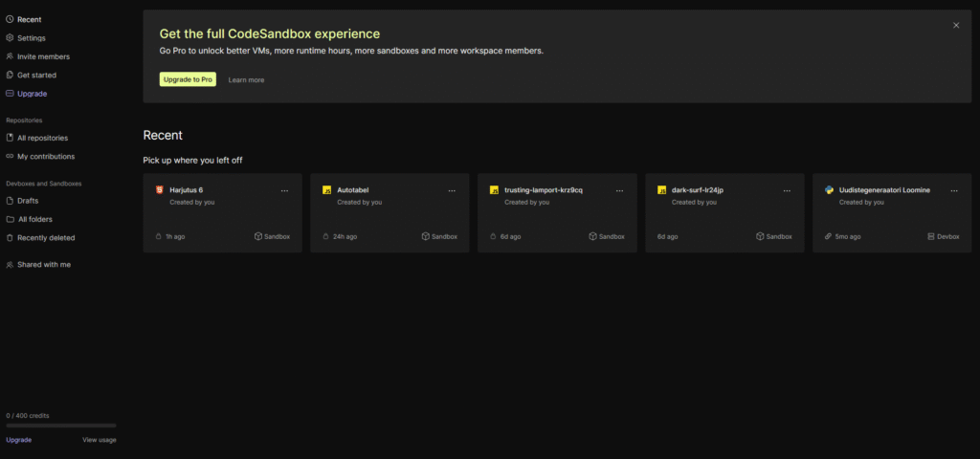This screenshot has width=980, height=459.
Task: Click the gear icon beside Settings
Action: 10,38
